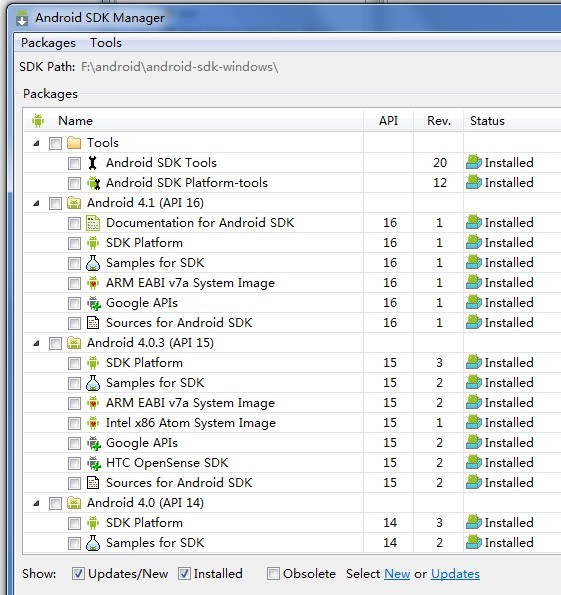Viewport: 561px width, 595px height.
Task: Sort by the Name column header
Action: click(194, 121)
